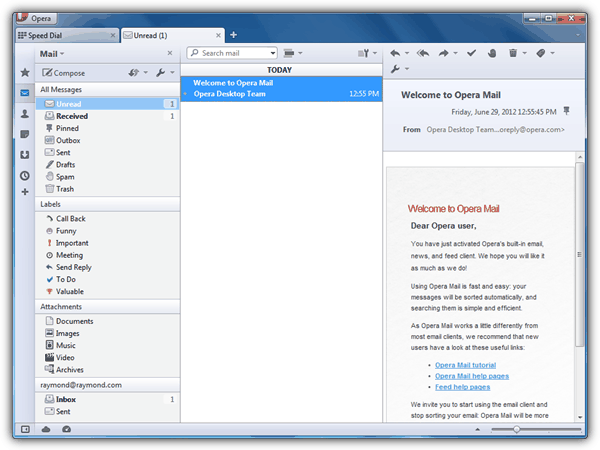Open the Feed help pages link
The width and height of the screenshot is (600, 450).
(x=462, y=387)
